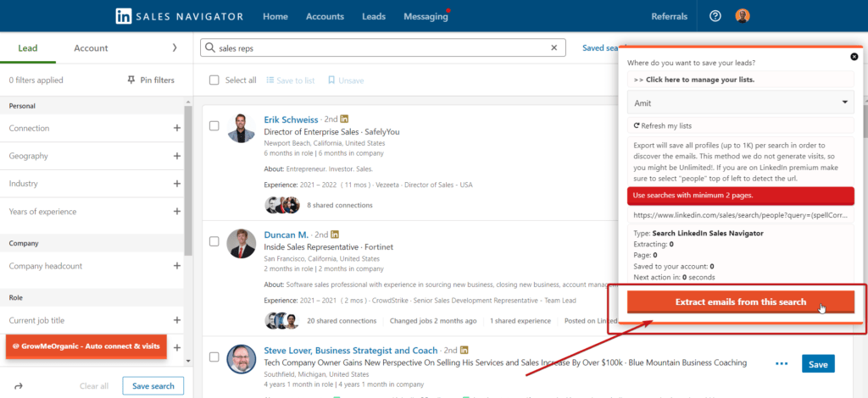Save Steve Lover as a lead
Viewport: 868px width, 398px height.
(x=818, y=364)
